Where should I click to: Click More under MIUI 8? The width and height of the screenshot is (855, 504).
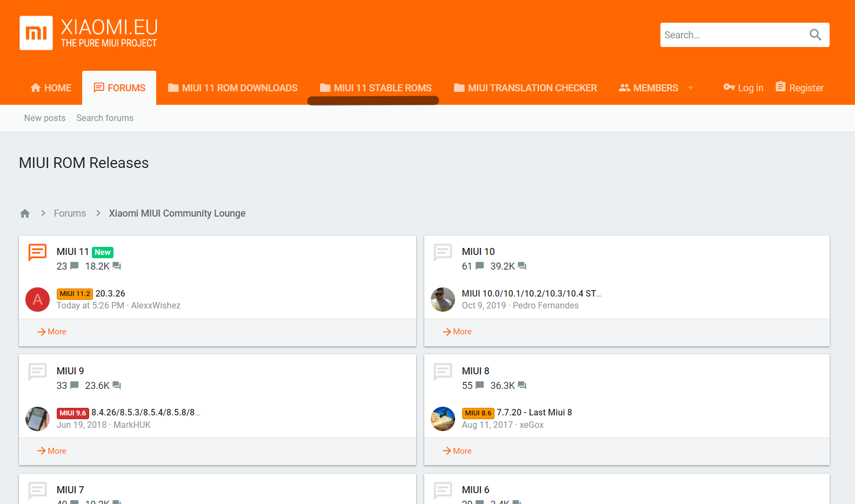(x=457, y=451)
